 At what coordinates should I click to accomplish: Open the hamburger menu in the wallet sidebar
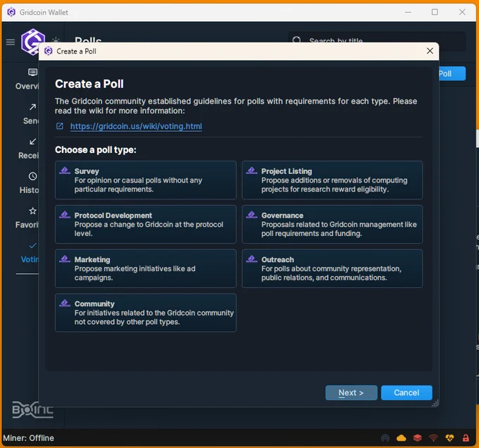coord(11,42)
